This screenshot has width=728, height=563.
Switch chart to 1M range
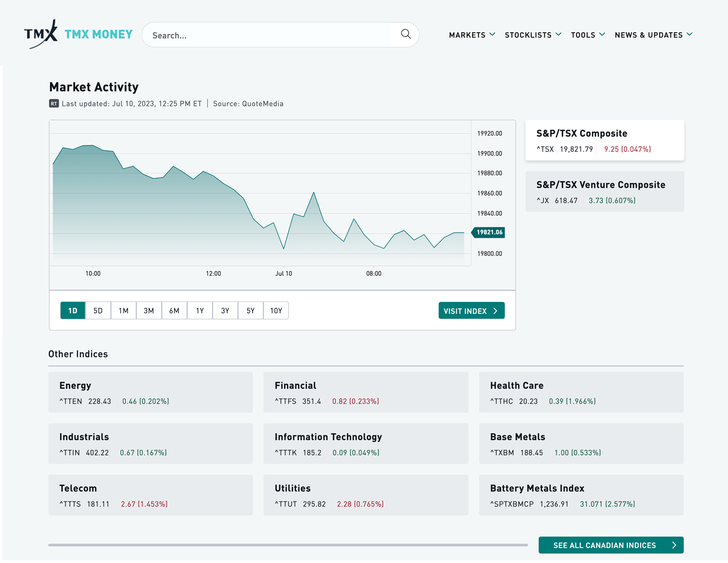coord(123,311)
